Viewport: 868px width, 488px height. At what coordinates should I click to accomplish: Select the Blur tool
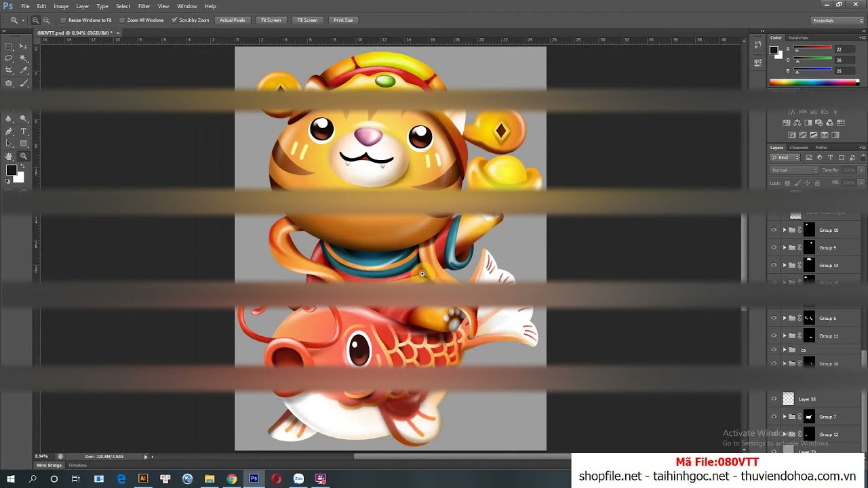click(9, 119)
